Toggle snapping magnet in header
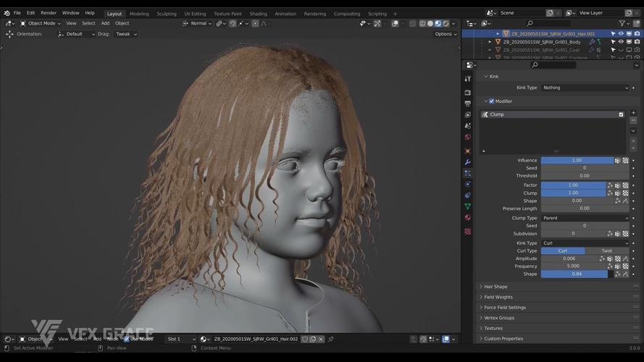Screen dimensions: 644x362 coord(233,23)
